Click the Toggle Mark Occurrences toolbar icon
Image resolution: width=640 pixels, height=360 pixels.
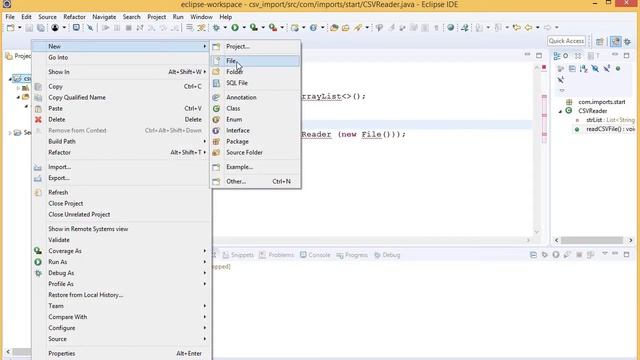(391, 28)
